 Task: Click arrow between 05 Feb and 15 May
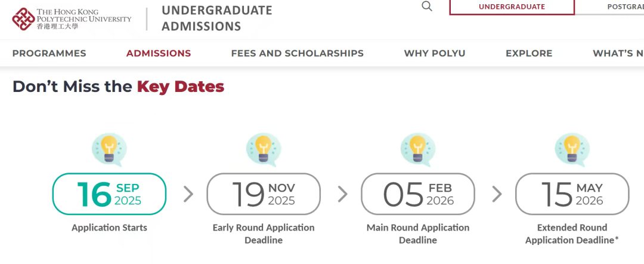pos(497,194)
